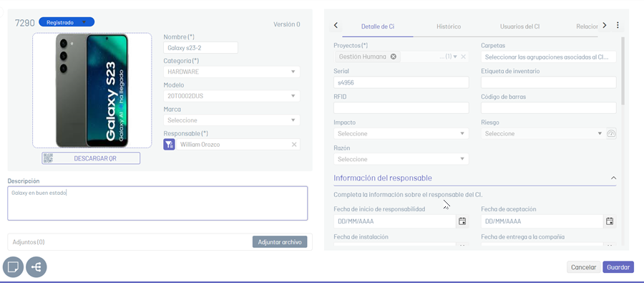Click the responsable filter icon
Viewport: 644px width, 283px height.
click(169, 145)
